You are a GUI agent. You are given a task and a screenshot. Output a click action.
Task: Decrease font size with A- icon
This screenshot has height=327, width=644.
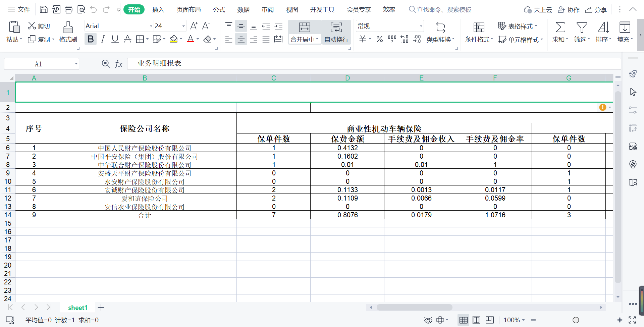(x=206, y=26)
